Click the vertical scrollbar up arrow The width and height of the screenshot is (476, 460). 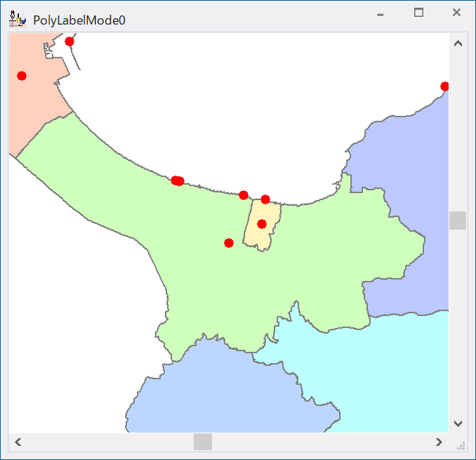[458, 44]
